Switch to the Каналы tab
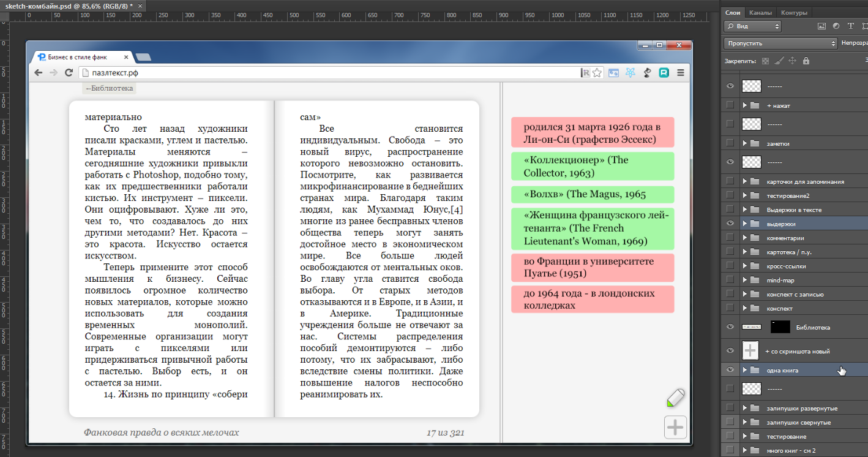Viewport: 868px width, 457px height. coord(760,12)
